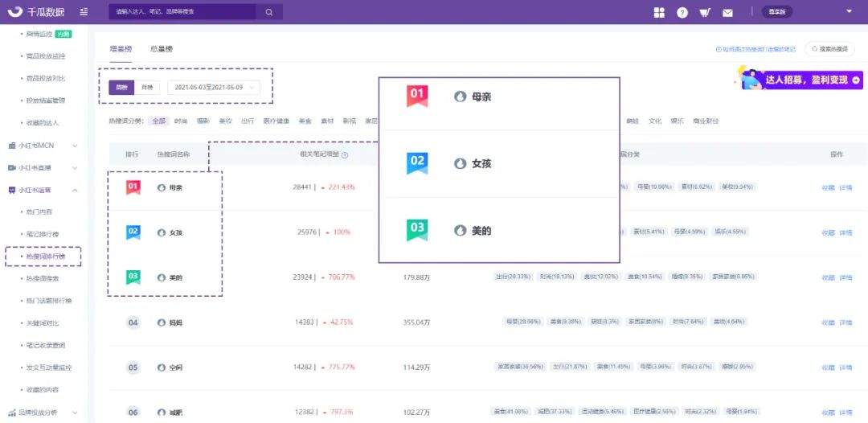The image size is (868, 423).
Task: Open 收藏的达人 in the sidebar
Action: click(42, 123)
